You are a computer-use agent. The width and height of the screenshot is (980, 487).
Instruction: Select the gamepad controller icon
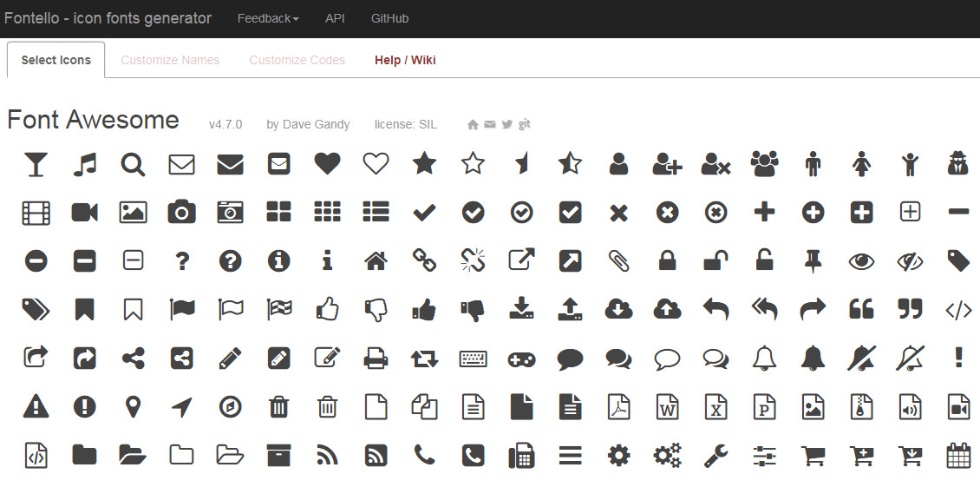click(521, 359)
